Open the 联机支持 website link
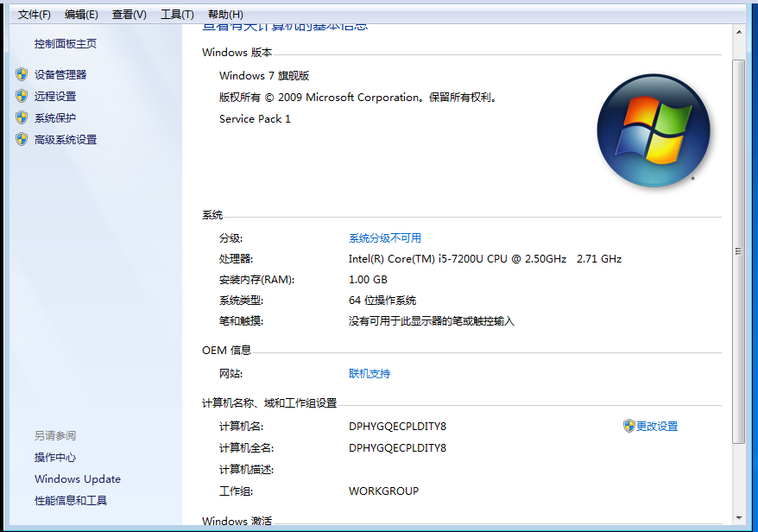The width and height of the screenshot is (758, 532). click(370, 374)
